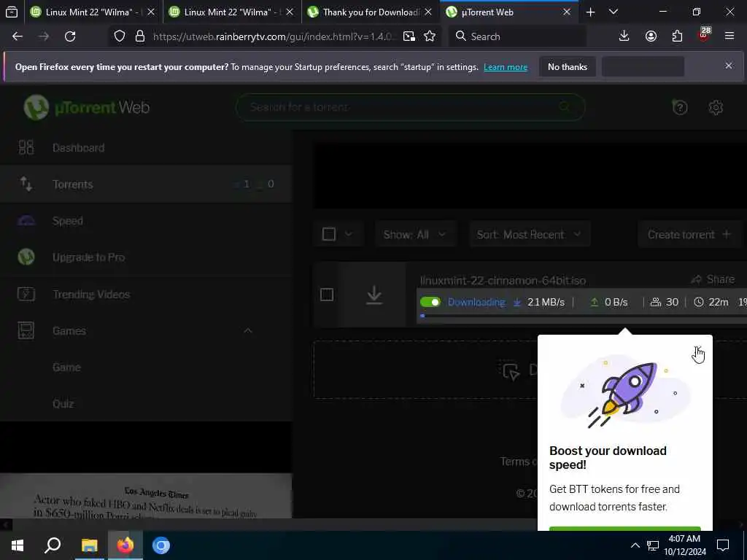Close the µTorrent Web tab
Viewport: 747px width, 560px height.
pyautogui.click(x=566, y=12)
